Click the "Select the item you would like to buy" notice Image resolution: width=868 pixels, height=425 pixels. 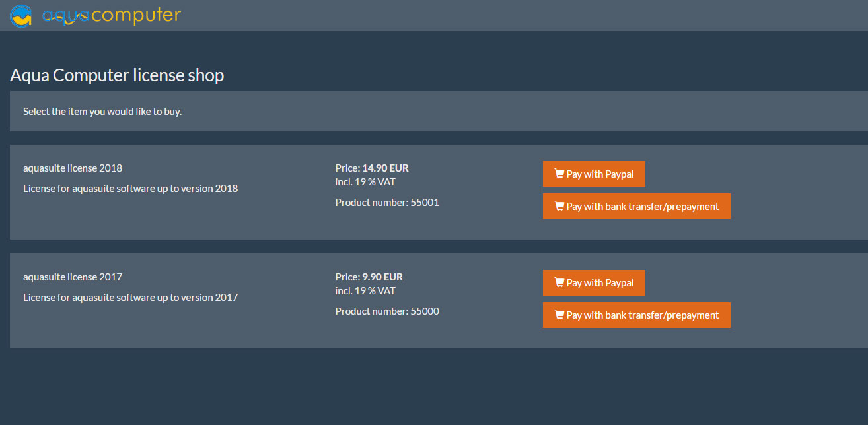coord(102,112)
